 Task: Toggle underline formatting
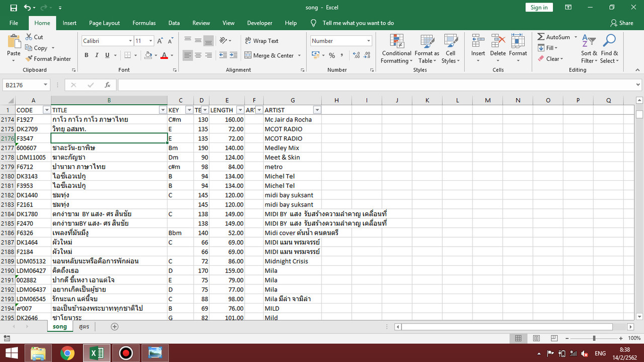[107, 55]
